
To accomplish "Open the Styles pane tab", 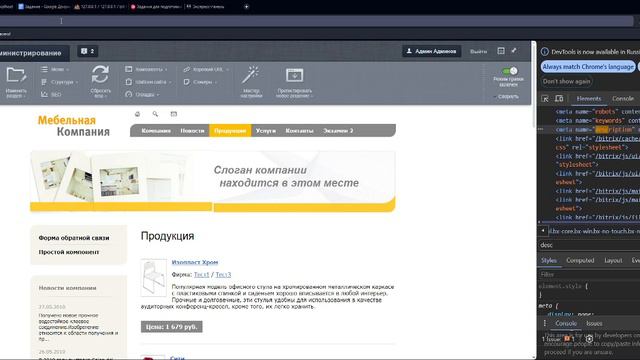I will (549, 260).
